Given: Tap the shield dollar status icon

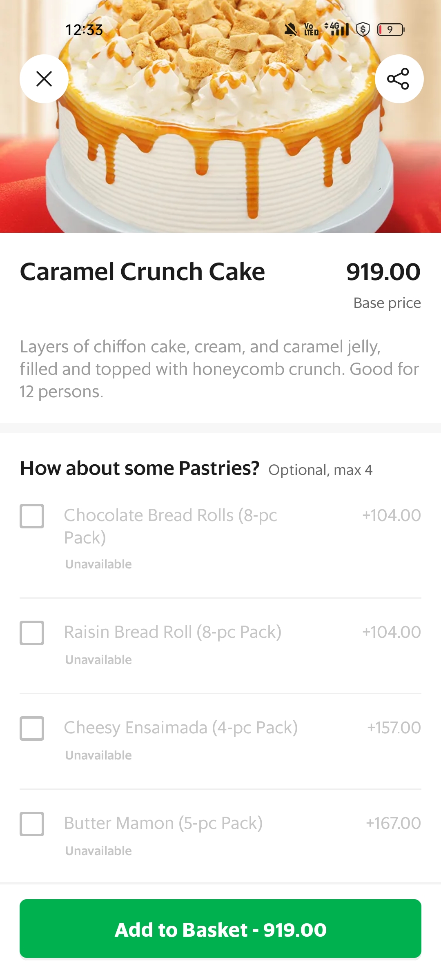Looking at the screenshot, I should (x=363, y=29).
